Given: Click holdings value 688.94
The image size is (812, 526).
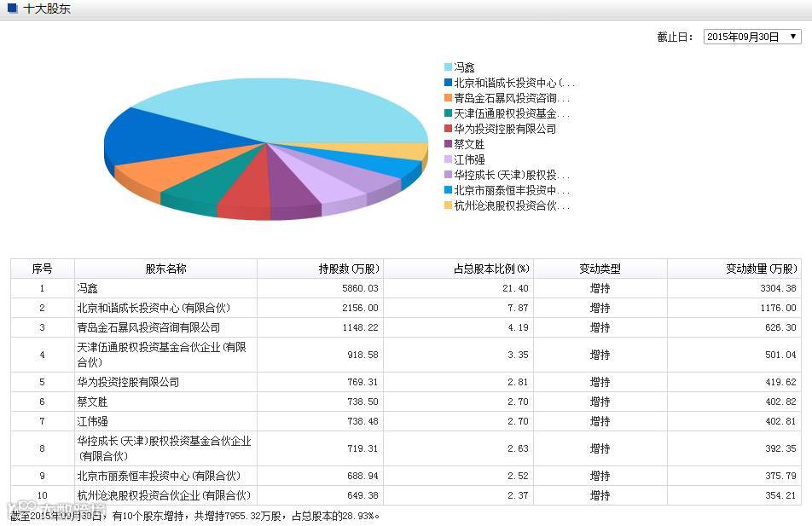Looking at the screenshot, I should (362, 476).
